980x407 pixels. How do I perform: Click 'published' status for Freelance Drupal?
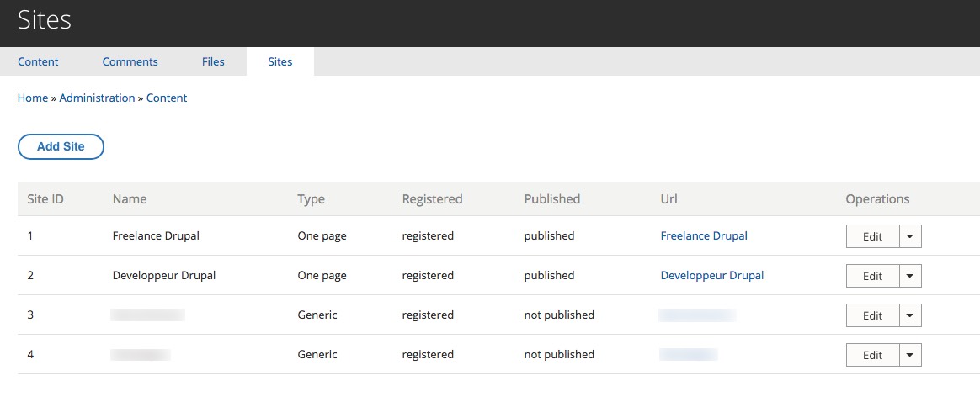coord(550,236)
